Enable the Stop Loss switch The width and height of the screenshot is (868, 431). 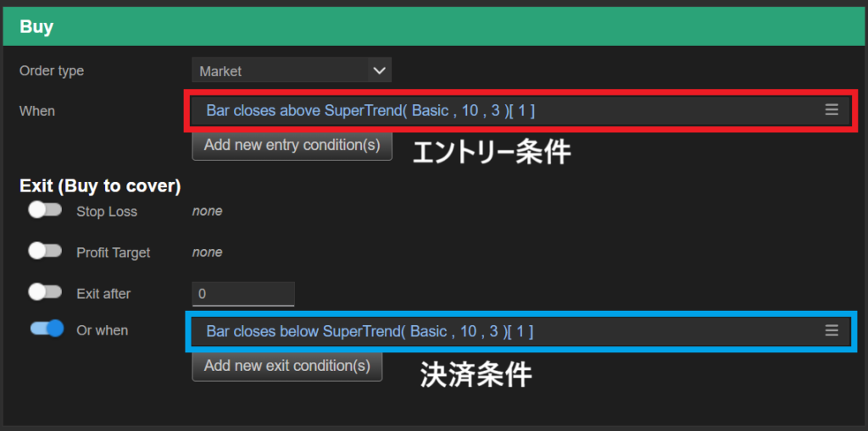[45, 211]
